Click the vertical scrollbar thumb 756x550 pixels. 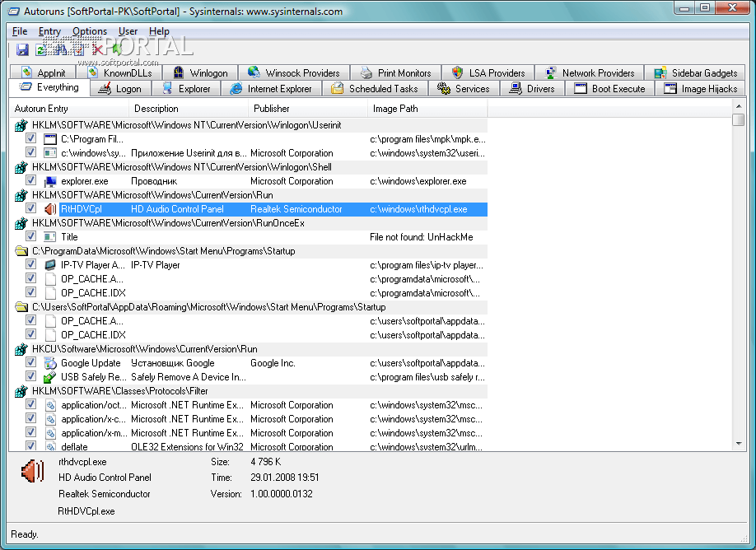click(x=739, y=119)
